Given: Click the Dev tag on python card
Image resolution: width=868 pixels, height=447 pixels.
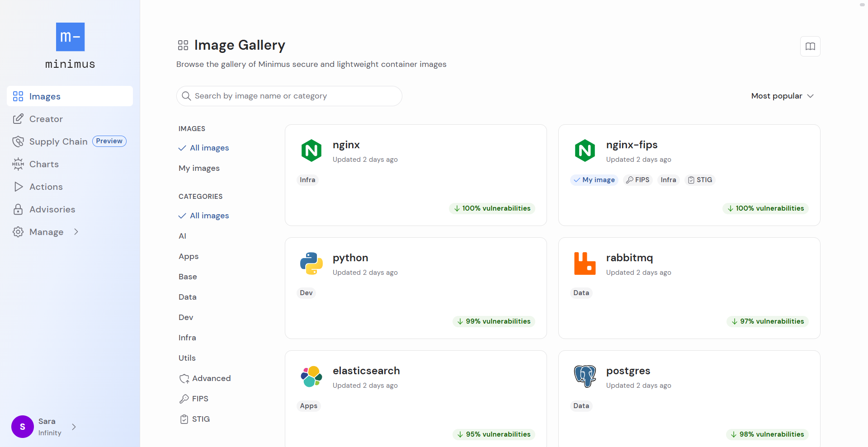Looking at the screenshot, I should (x=306, y=293).
